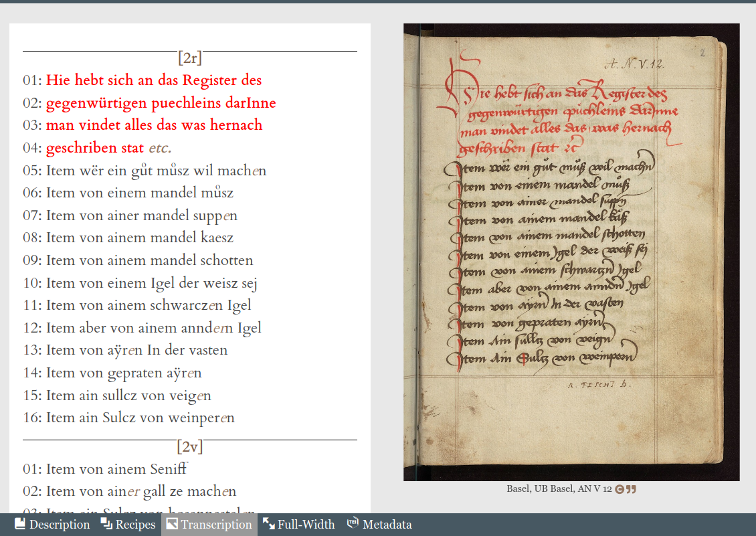Click line 'Item ain sullcz von veigen'
Image resolution: width=756 pixels, height=536 pixels.
pyautogui.click(x=128, y=395)
